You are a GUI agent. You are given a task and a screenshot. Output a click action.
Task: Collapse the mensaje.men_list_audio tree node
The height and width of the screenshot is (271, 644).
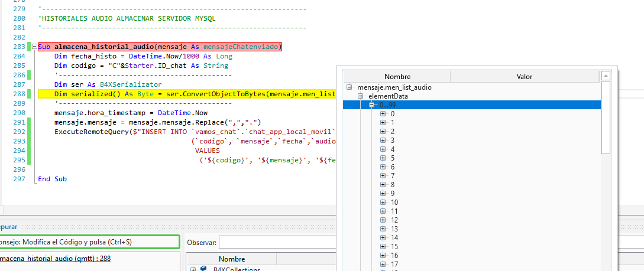tap(349, 87)
